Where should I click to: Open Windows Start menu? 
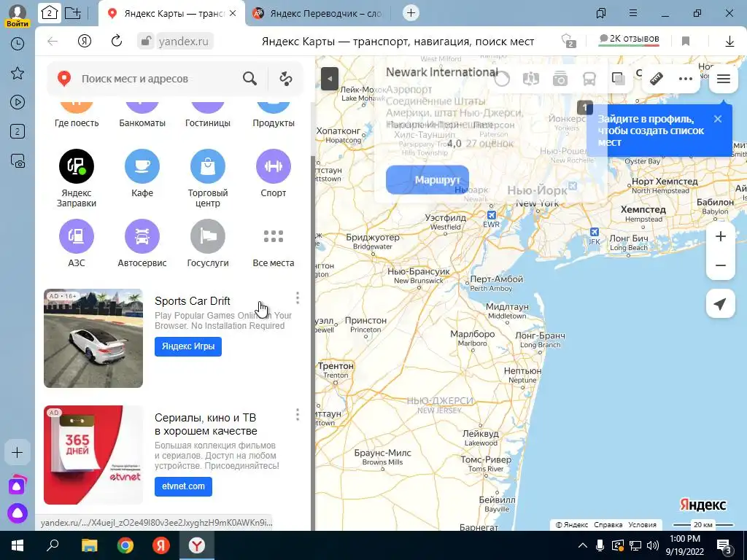click(18, 545)
